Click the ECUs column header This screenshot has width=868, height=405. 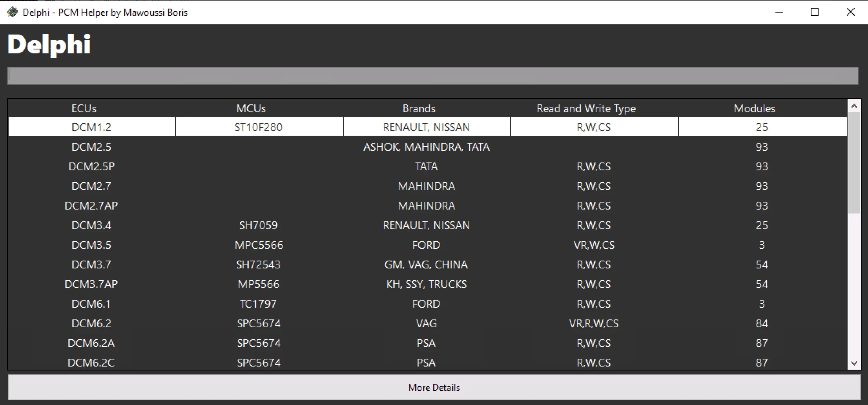[x=84, y=108]
